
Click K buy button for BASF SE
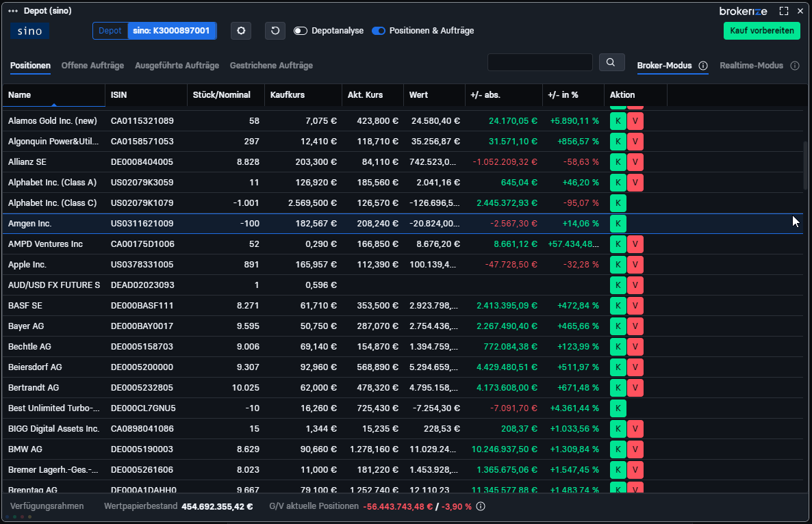click(x=618, y=306)
